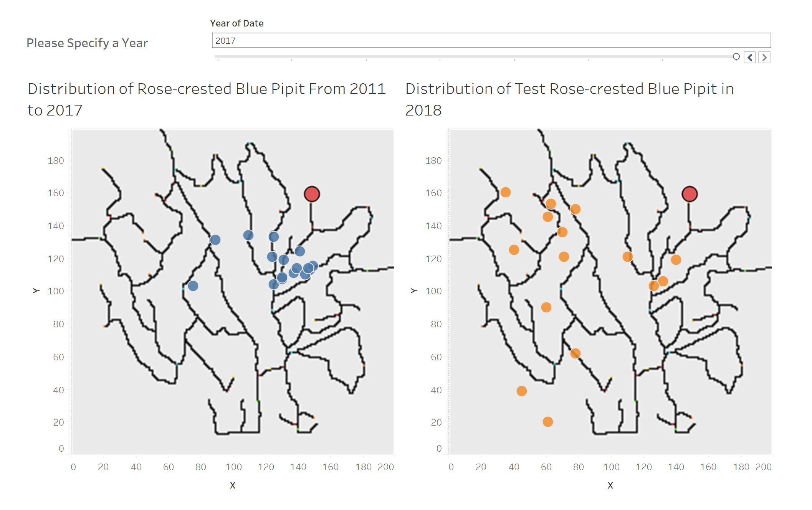Click the year slider handle
Image resolution: width=812 pixels, height=510 pixels.
click(736, 57)
